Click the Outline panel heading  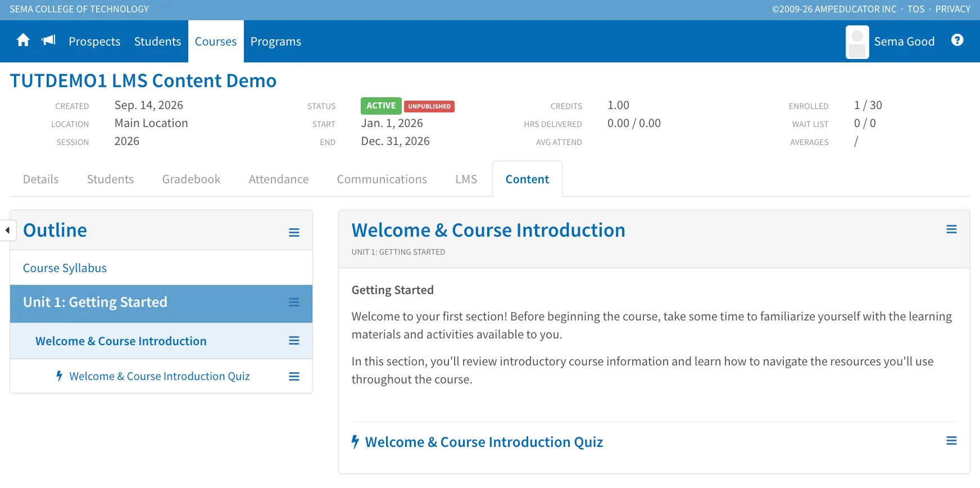tap(55, 231)
